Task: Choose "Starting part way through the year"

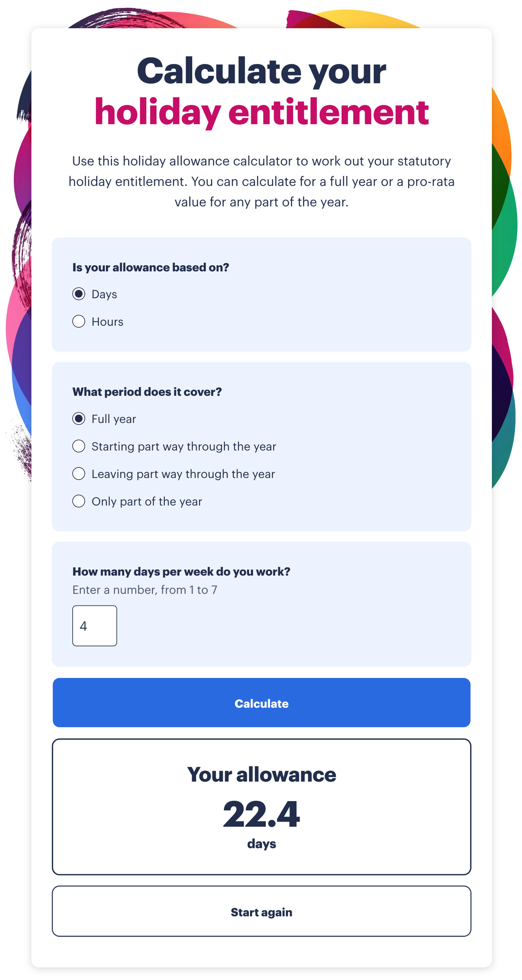Action: click(x=79, y=446)
